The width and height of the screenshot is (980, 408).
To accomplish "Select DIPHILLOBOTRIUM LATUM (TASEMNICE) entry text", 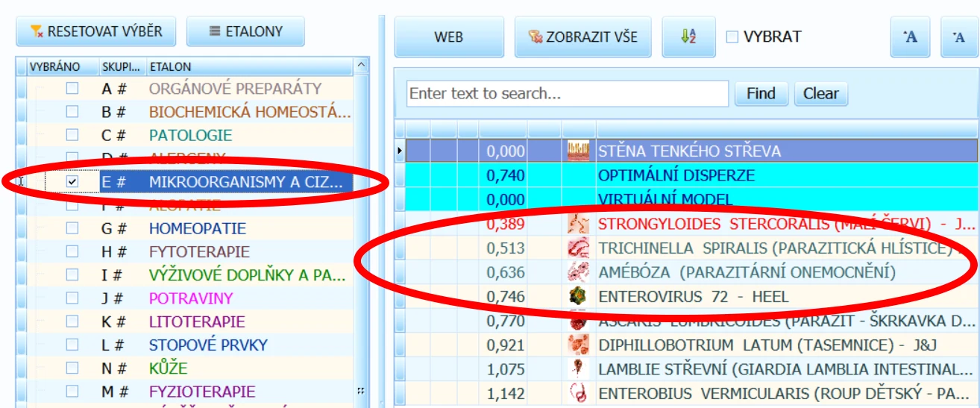I will pyautogui.click(x=766, y=345).
